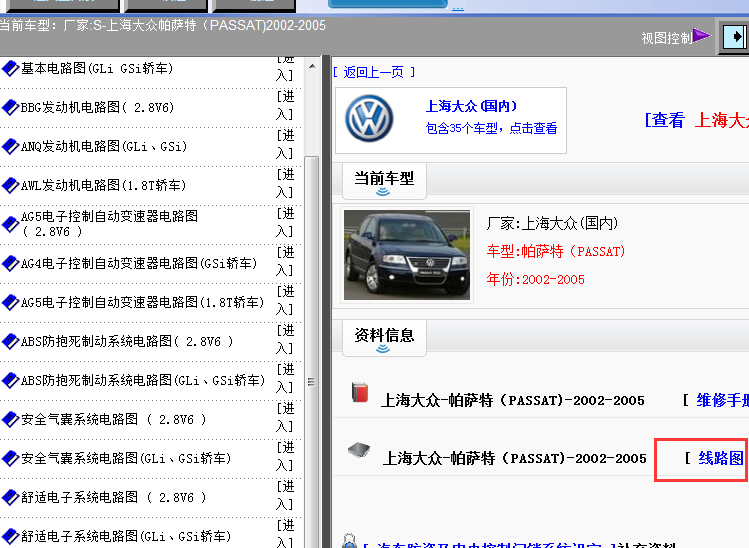Click book icon beside AWL发动机电路图
This screenshot has height=548, width=749.
click(x=10, y=185)
